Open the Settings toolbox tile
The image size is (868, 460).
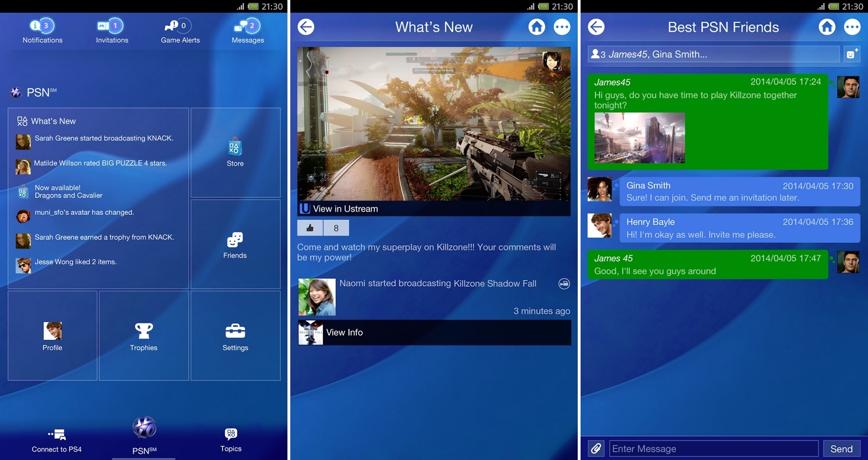point(235,336)
